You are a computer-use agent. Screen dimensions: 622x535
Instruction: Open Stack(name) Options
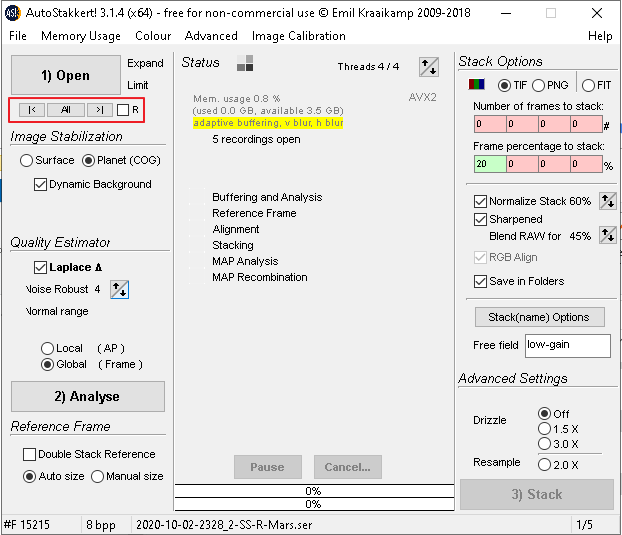pos(539,317)
